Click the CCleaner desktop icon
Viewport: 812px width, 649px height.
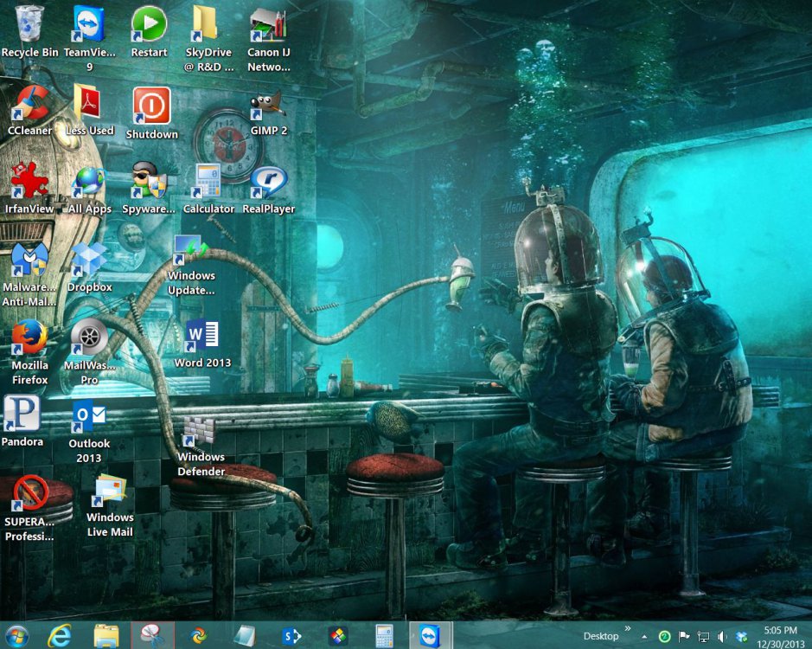29,104
